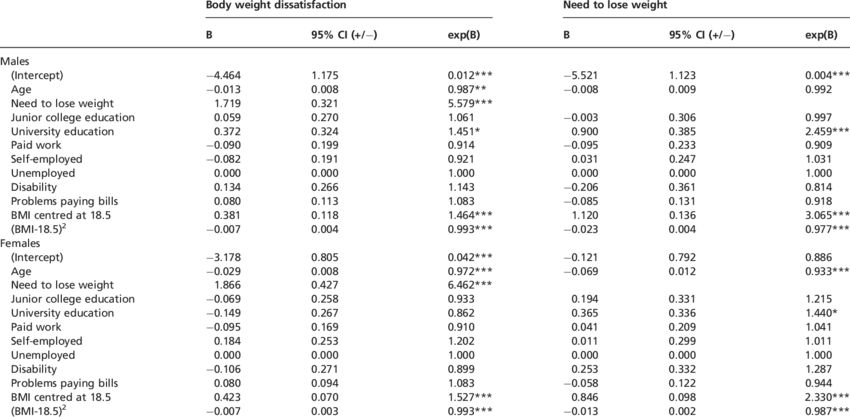Click the exp(B) value 5.579***

(469, 103)
